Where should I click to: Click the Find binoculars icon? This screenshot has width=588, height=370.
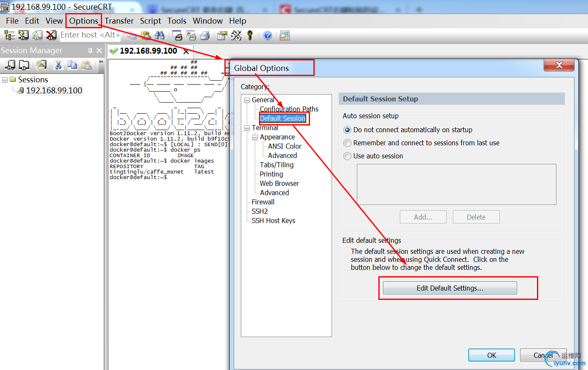coord(159,35)
